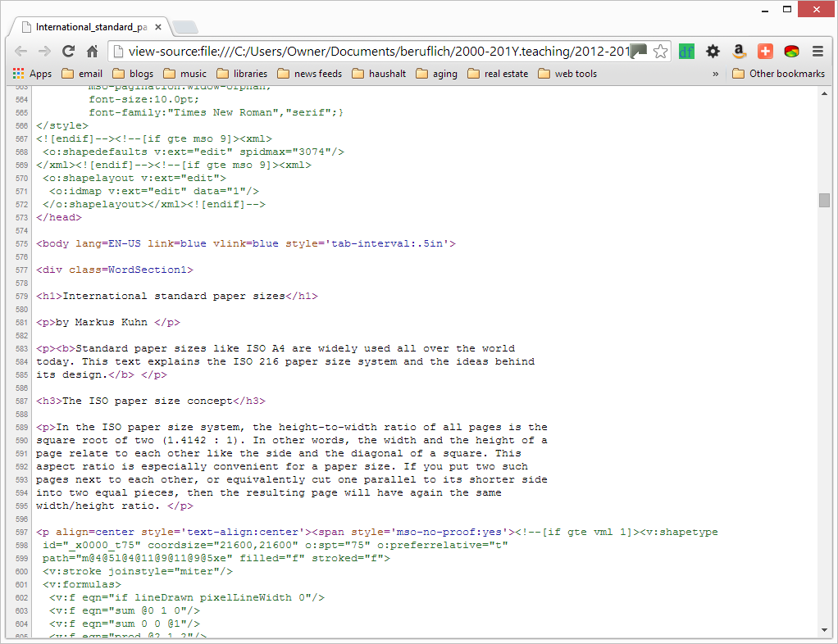Expand the hidden bookmarks chevron
Viewport: 838px width, 644px height.
715,74
